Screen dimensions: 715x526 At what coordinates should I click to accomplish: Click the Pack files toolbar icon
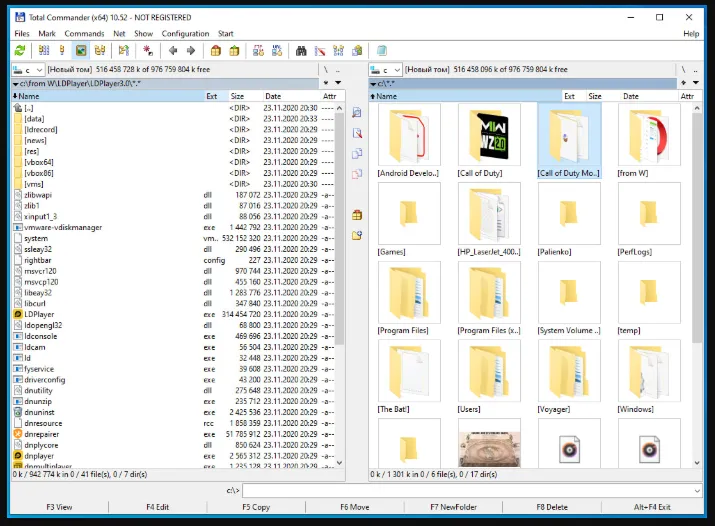(216, 51)
